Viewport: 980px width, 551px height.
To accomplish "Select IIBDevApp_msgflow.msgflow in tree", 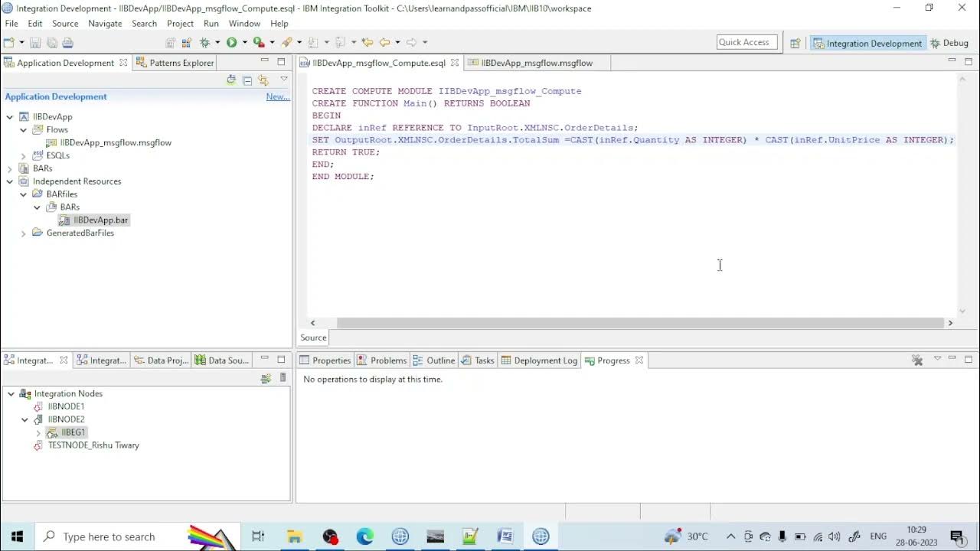I will click(109, 143).
